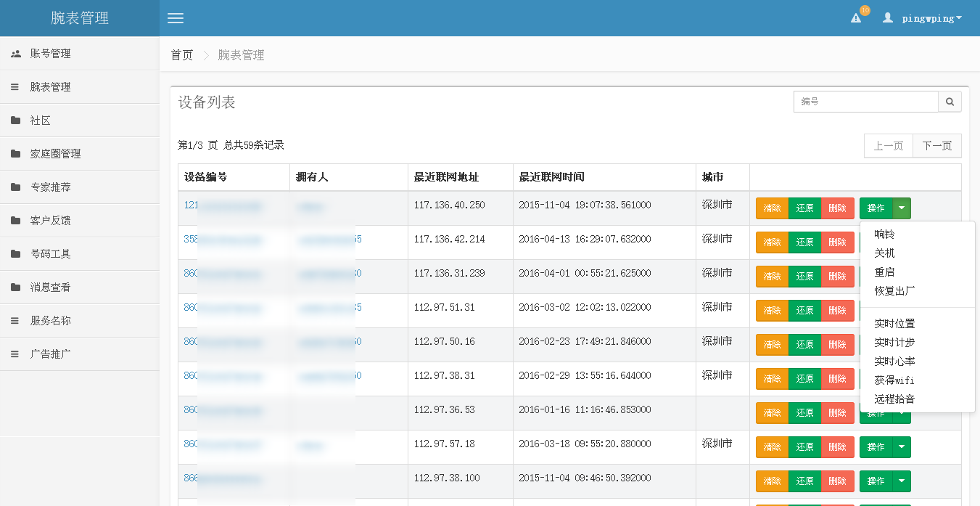Go to next page with 下一页
This screenshot has height=506, width=980.
coord(937,146)
